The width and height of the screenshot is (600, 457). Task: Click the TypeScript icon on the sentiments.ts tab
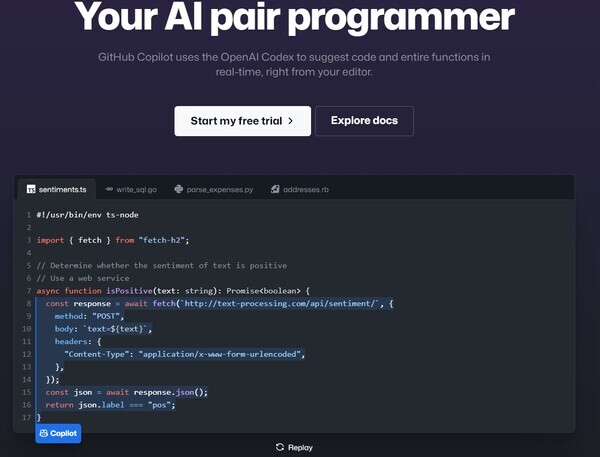point(31,188)
